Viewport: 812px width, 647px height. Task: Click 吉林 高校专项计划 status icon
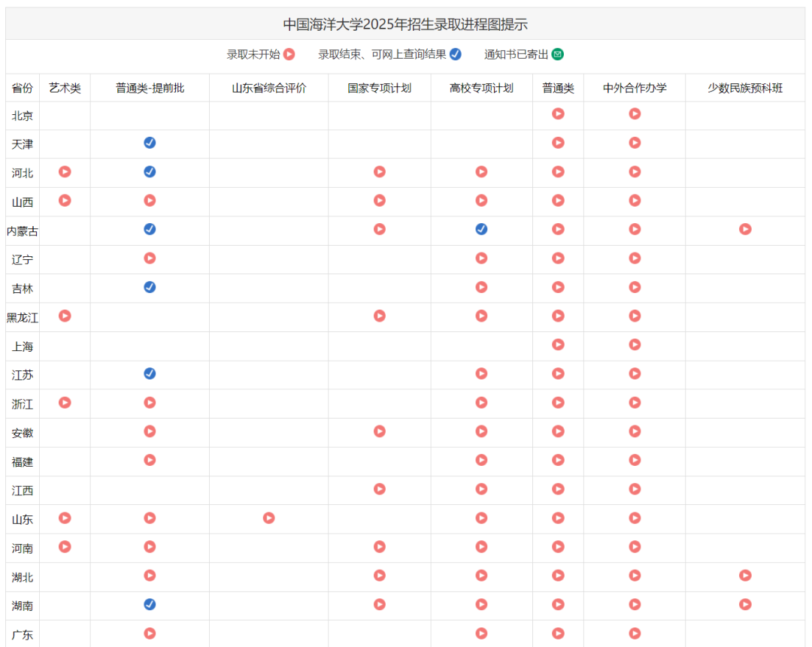point(482,287)
